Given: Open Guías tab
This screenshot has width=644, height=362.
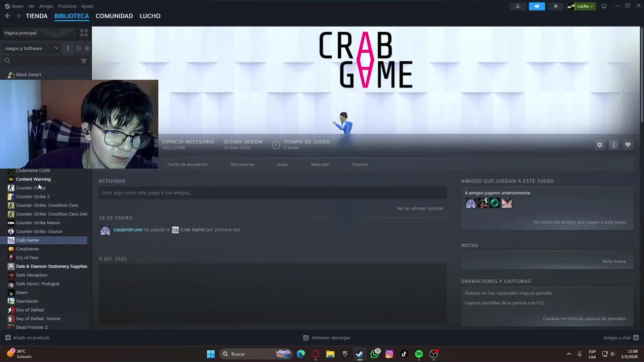Looking at the screenshot, I should pyautogui.click(x=283, y=164).
